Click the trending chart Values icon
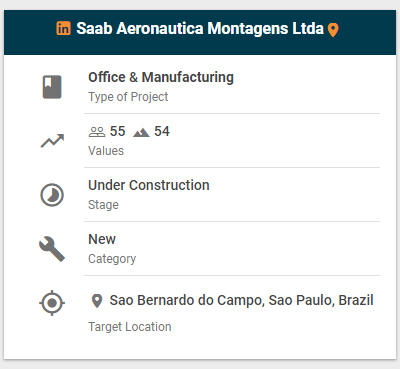 click(x=52, y=141)
